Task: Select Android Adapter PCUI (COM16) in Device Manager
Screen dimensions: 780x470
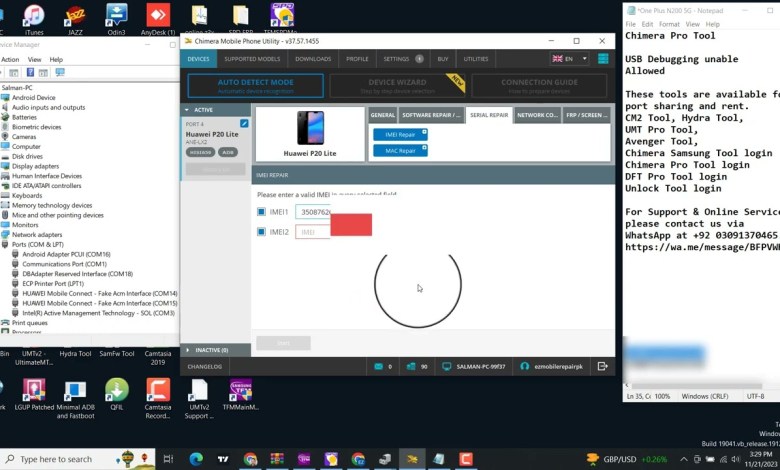Action: coord(66,254)
